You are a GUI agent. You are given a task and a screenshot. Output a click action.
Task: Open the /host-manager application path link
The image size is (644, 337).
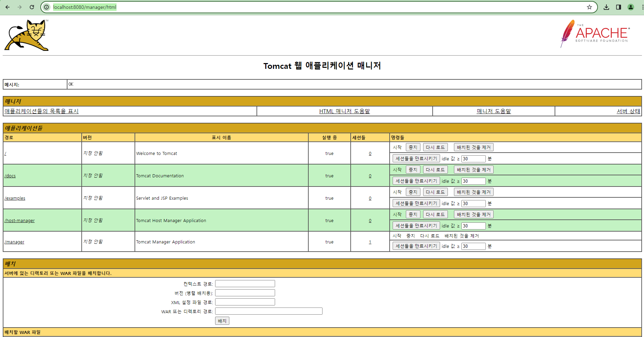[20, 221]
